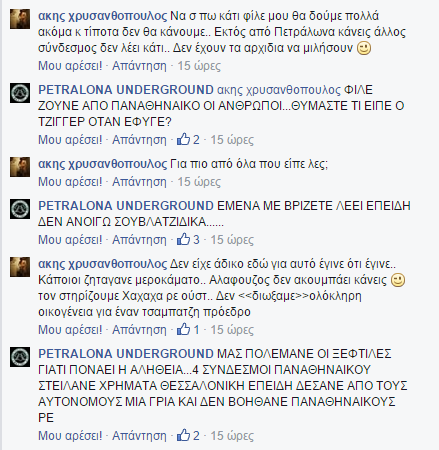Open ακης χρυσανθοπουλος profile on 'Για πιο' comment
Image resolution: width=439 pixels, height=450 pixels.
[x=102, y=164]
